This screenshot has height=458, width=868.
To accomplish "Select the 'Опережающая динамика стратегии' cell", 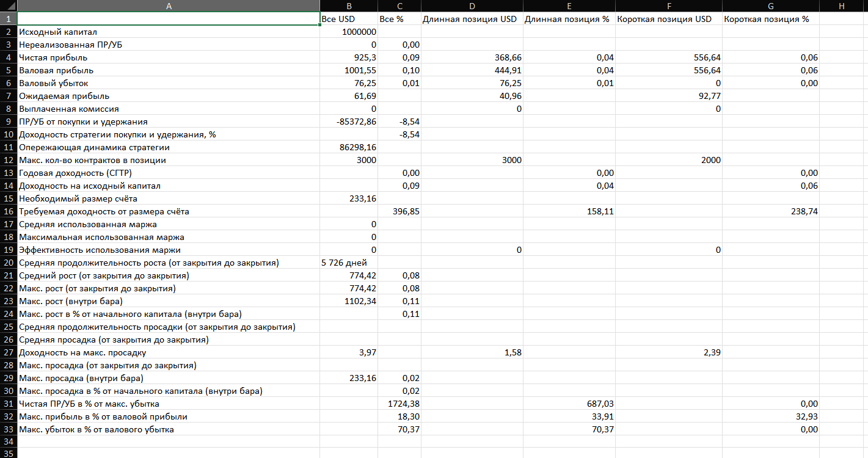I will [x=169, y=147].
